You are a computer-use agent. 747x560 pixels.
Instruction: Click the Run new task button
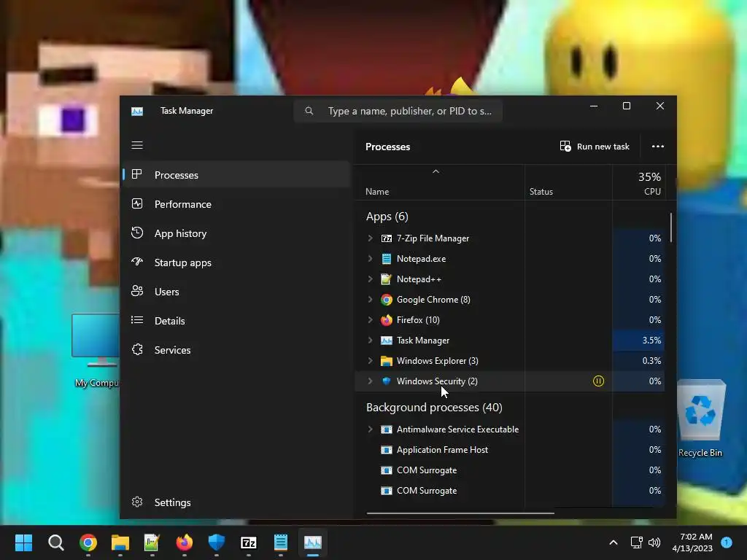(x=595, y=146)
